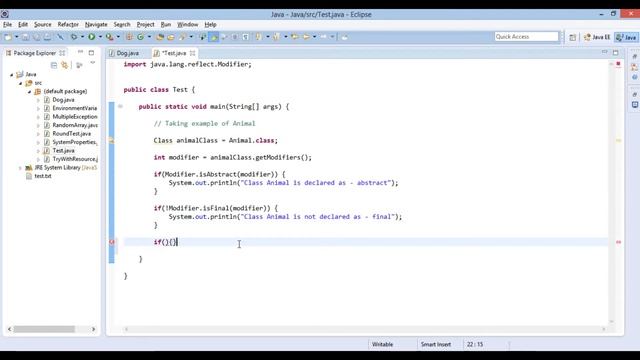This screenshot has width=640, height=360.
Task: Maximize the editor area
Action: [616, 53]
